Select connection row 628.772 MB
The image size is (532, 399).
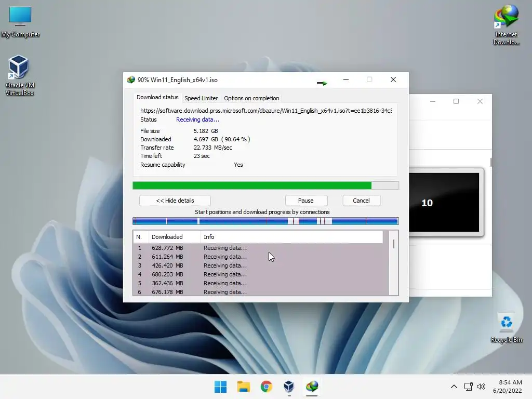(261, 248)
